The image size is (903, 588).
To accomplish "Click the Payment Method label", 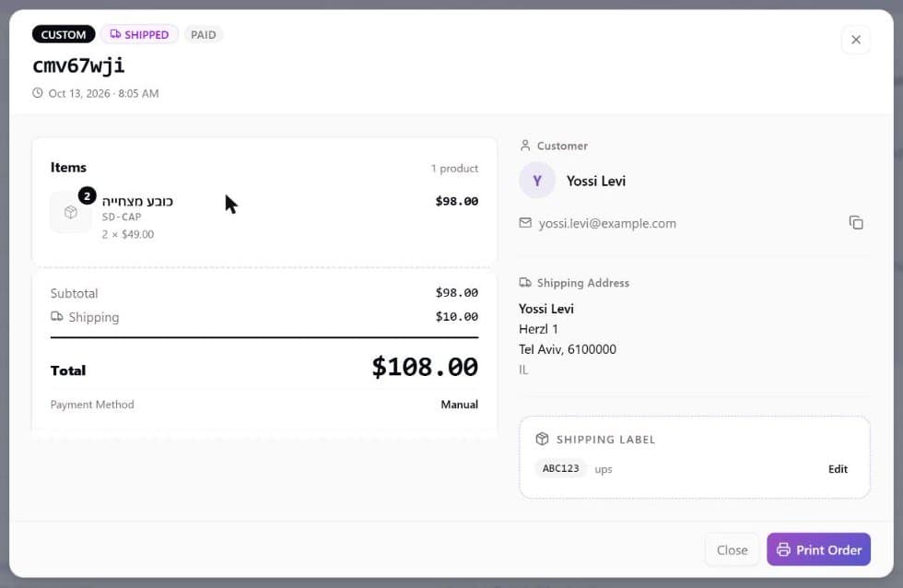I will point(92,405).
